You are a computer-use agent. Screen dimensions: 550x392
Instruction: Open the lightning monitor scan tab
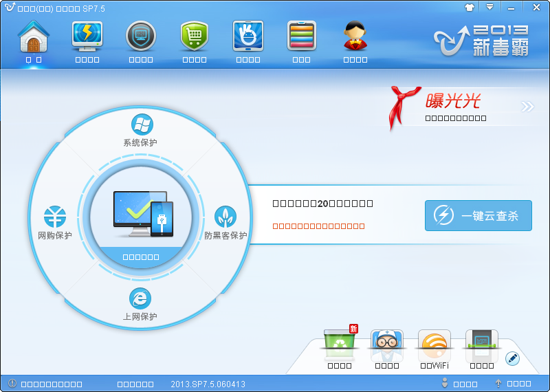[87, 40]
